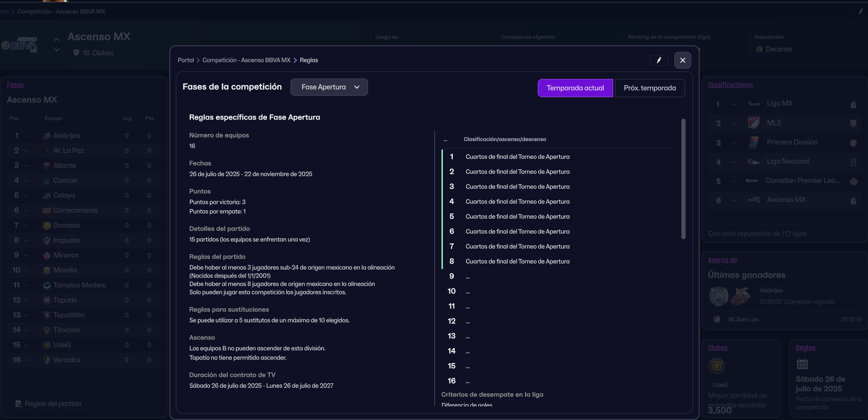The width and height of the screenshot is (868, 420).
Task: Click the Primera División league logo
Action: click(x=753, y=142)
